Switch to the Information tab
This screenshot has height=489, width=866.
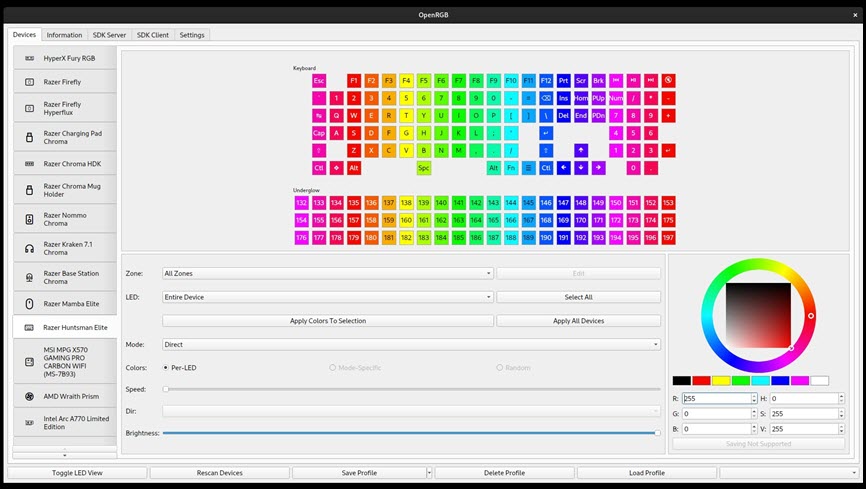point(64,35)
